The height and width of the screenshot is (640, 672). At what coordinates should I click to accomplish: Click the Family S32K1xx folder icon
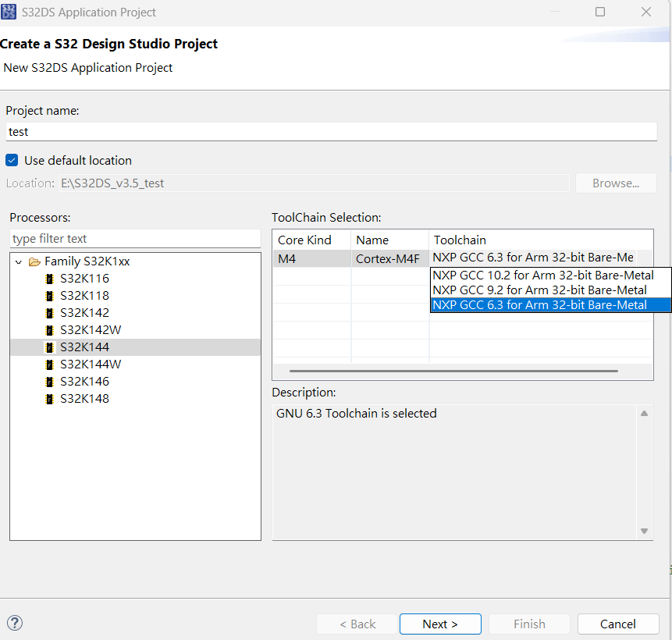[x=34, y=261]
